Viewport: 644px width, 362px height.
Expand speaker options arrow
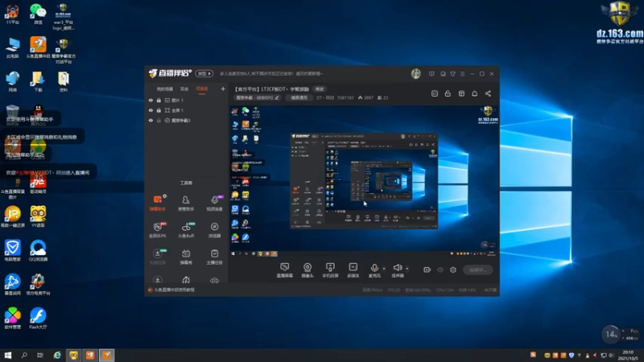407,269
